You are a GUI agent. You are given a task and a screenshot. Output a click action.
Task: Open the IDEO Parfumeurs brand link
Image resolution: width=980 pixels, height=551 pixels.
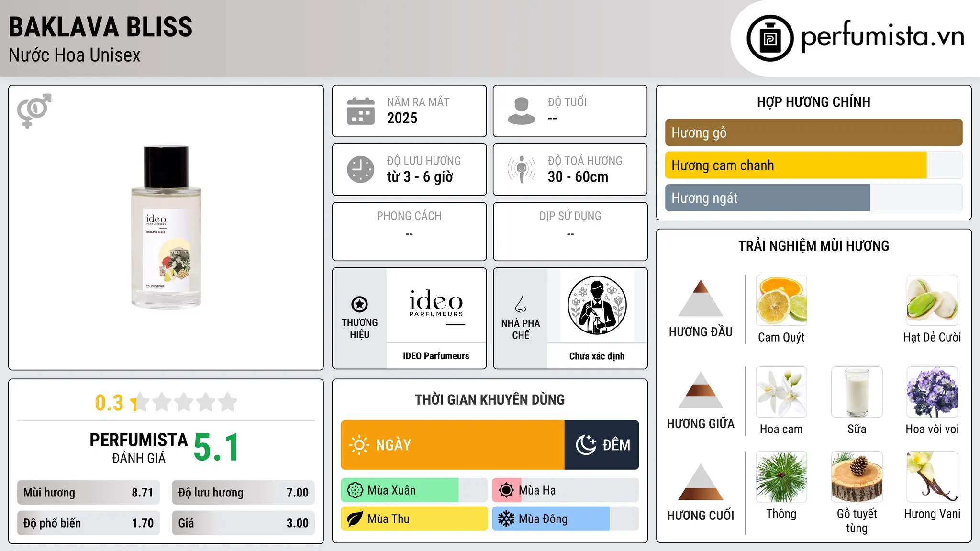click(436, 356)
